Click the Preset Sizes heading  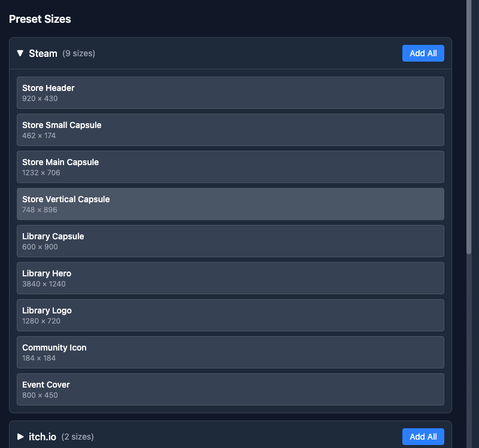[x=40, y=19]
